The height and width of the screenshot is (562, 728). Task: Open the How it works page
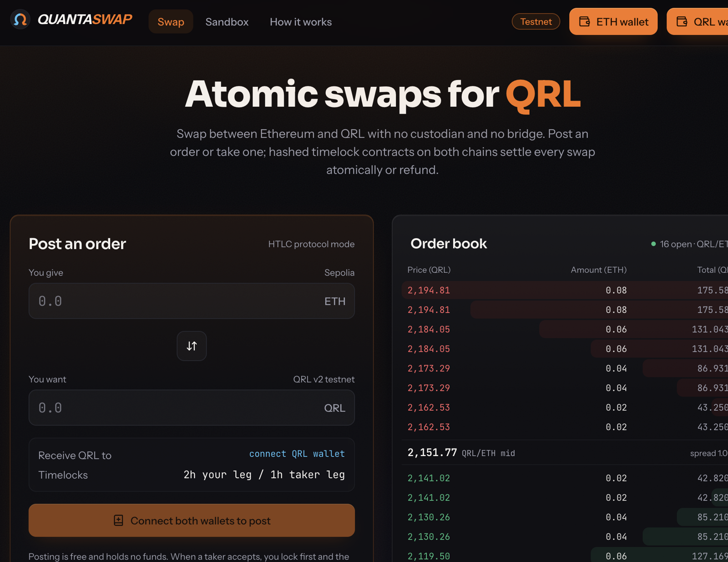point(301,22)
